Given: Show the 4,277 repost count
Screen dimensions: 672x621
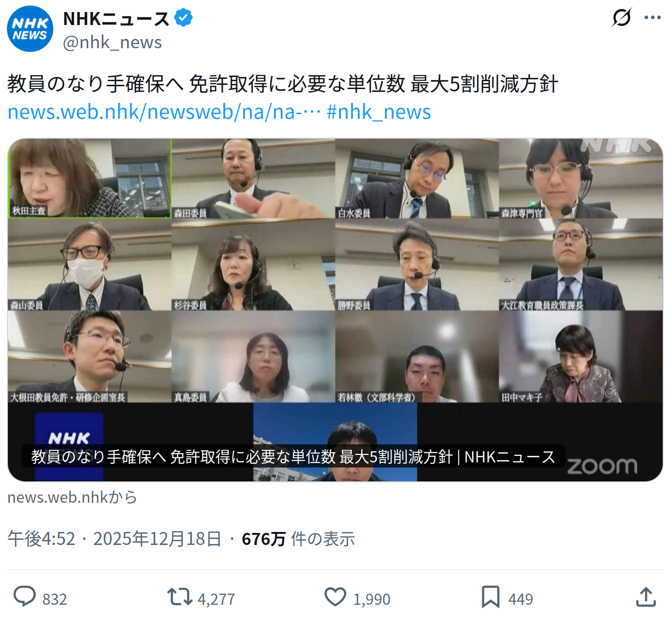Looking at the screenshot, I should [216, 599].
